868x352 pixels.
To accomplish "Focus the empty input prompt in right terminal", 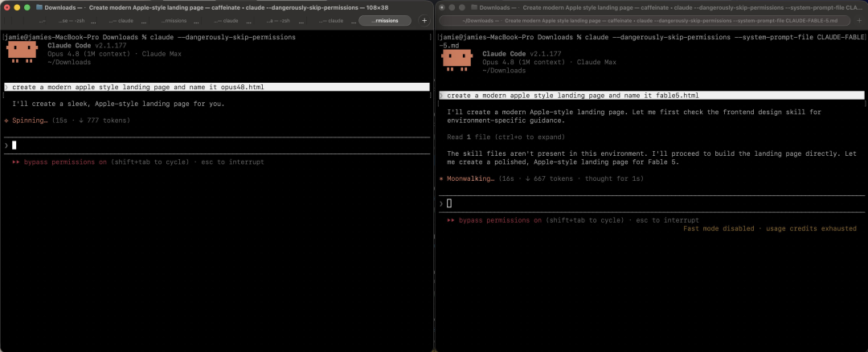I will [x=652, y=203].
